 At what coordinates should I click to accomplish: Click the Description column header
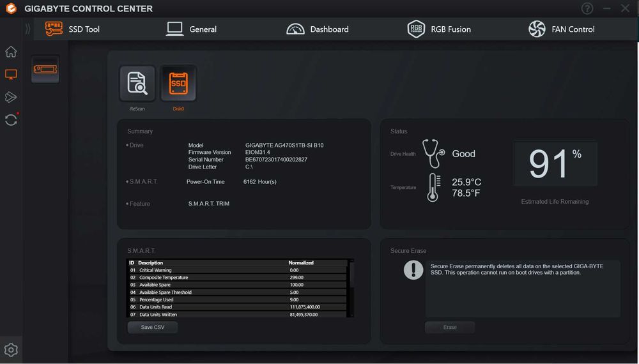(x=150, y=262)
